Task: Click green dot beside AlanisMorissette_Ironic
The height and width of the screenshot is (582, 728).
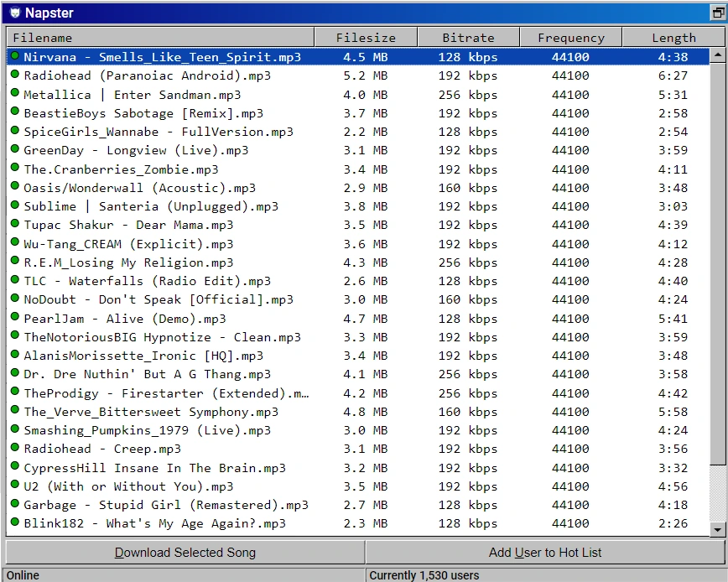Action: pos(15,354)
